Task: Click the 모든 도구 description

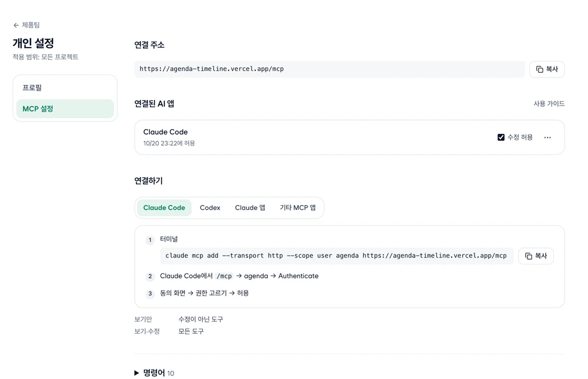Action: (x=191, y=331)
